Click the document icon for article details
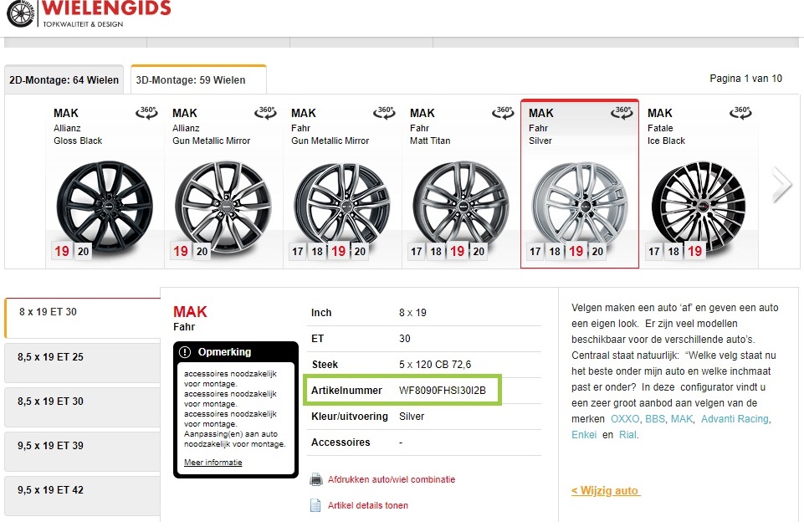 (316, 505)
